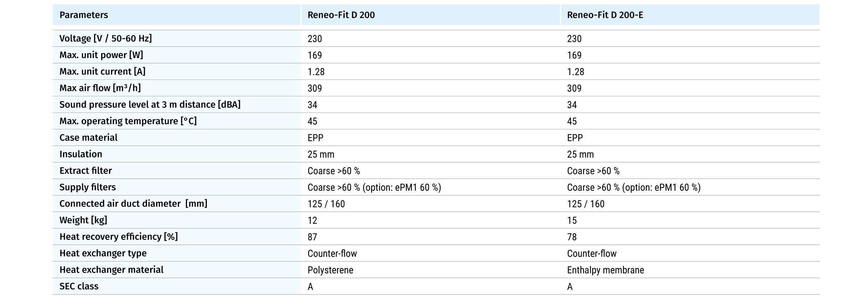The height and width of the screenshot is (298, 868).
Task: Select the Case material row label
Action: [x=88, y=137]
